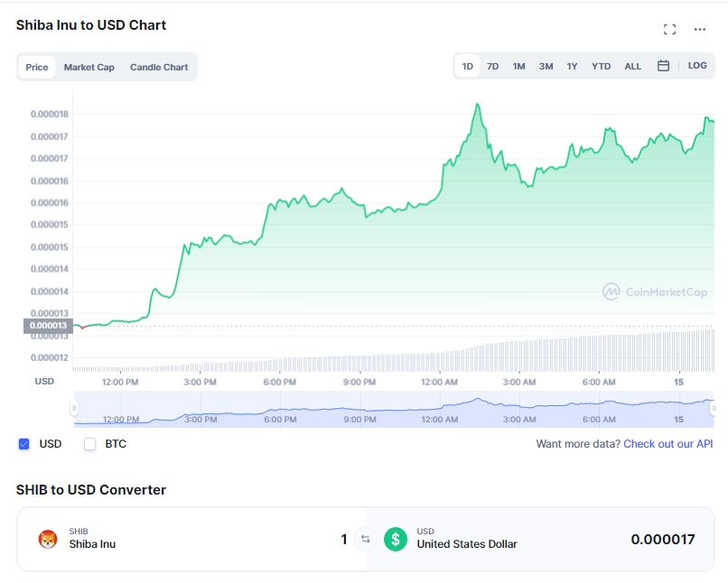Click the 0.000018 y-axis label
728x583 pixels.
[x=50, y=114]
